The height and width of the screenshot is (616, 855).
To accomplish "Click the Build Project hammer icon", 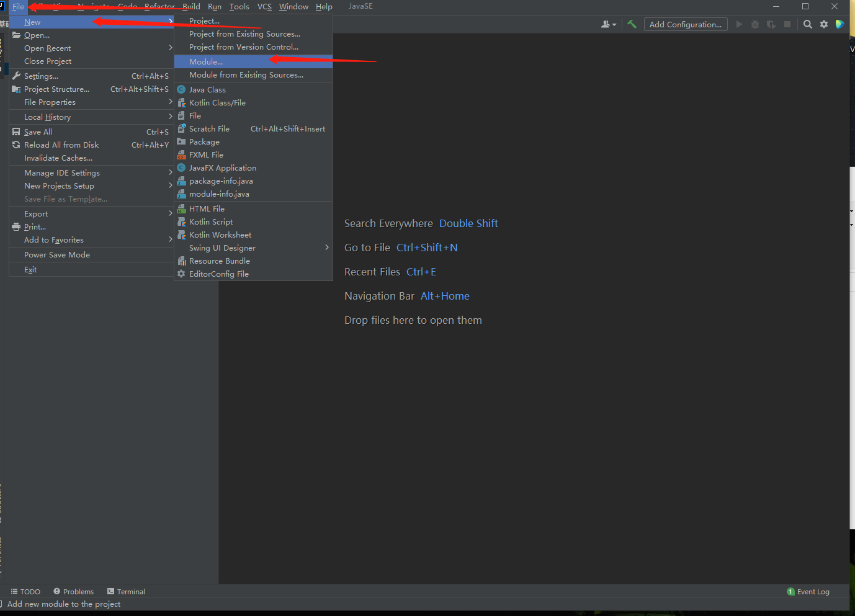I will 632,24.
